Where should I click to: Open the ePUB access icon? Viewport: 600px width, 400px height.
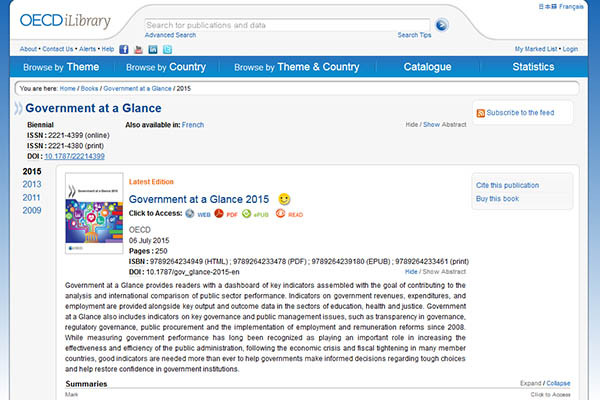pos(248,214)
